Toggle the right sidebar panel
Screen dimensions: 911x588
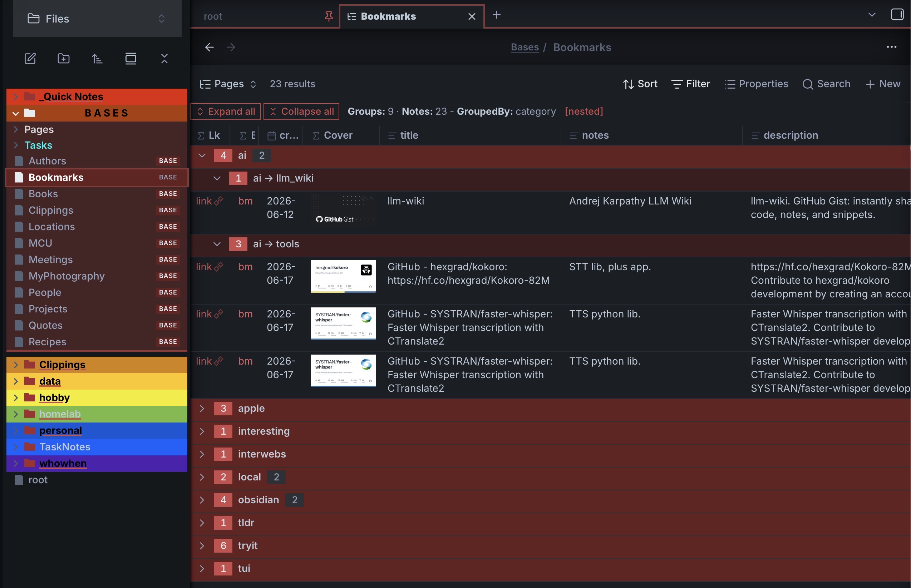pyautogui.click(x=897, y=15)
